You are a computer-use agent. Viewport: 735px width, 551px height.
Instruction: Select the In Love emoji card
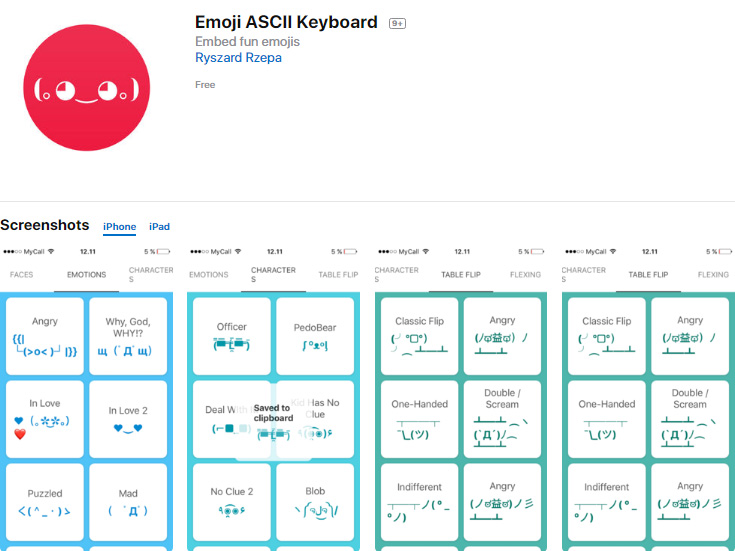(x=44, y=418)
